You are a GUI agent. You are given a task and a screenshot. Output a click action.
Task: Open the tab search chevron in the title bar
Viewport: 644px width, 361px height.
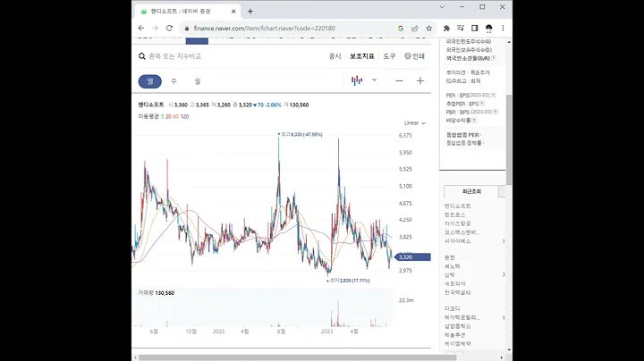pos(442,7)
